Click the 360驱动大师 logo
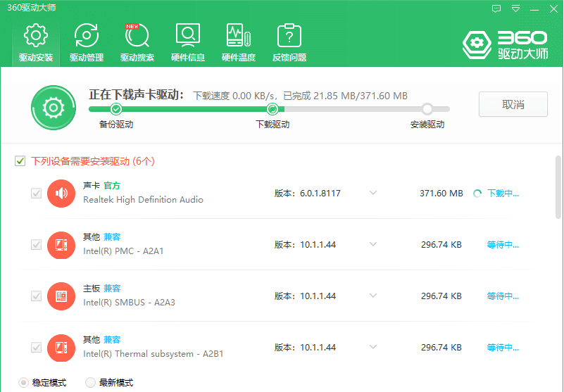 coord(506,45)
